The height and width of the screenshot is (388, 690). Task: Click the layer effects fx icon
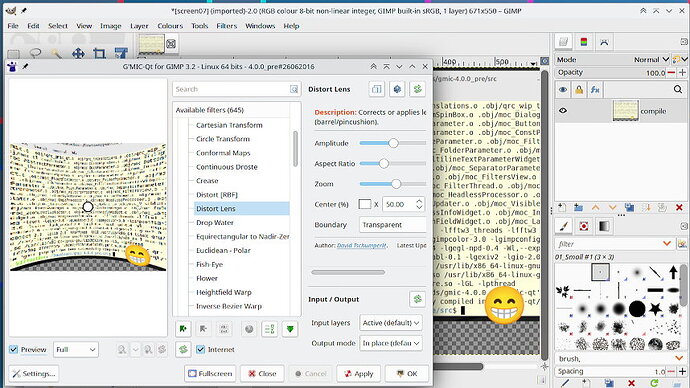(595, 90)
